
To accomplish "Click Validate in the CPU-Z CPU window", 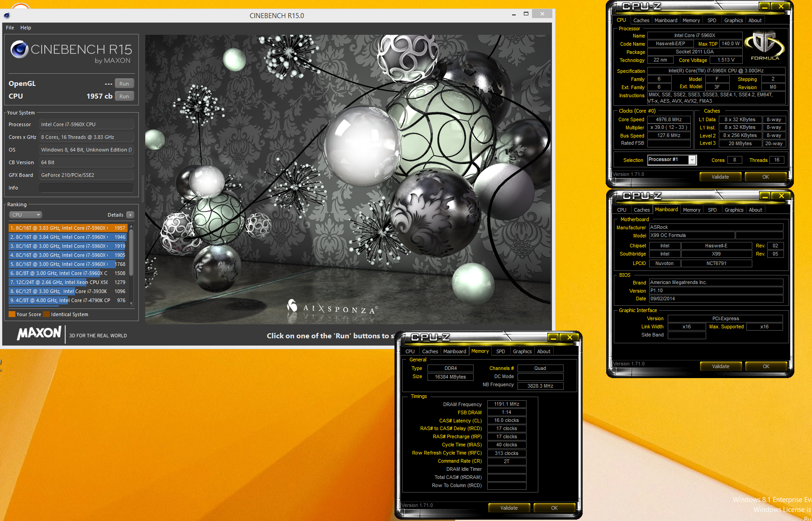I will coord(720,177).
